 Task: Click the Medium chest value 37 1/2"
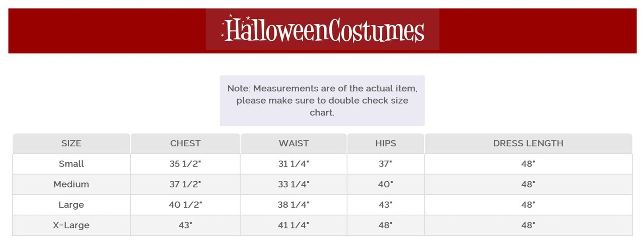185,184
